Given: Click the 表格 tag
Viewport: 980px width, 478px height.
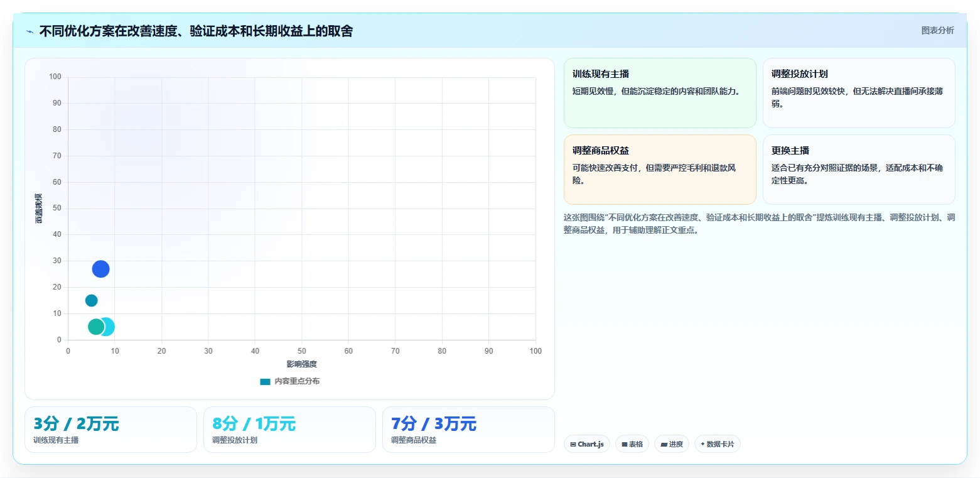Looking at the screenshot, I should (632, 444).
